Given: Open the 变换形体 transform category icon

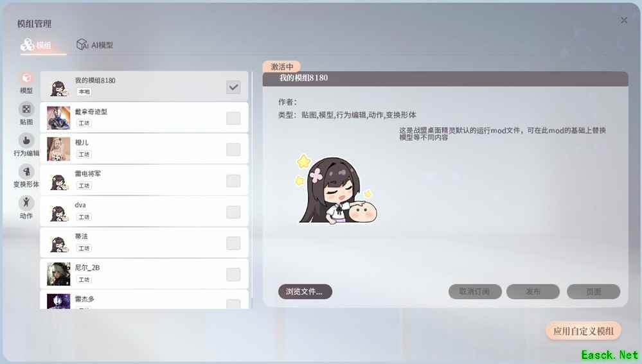Looking at the screenshot, I should coord(26,172).
